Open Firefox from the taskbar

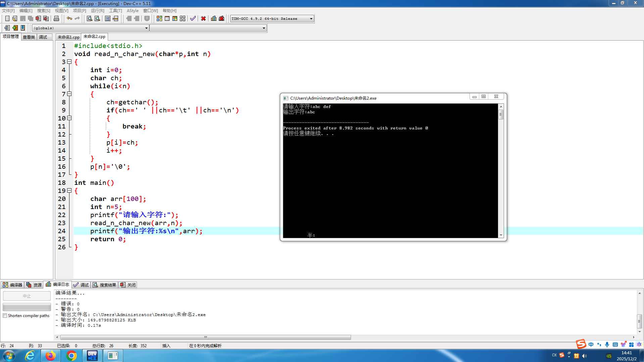pyautogui.click(x=51, y=356)
